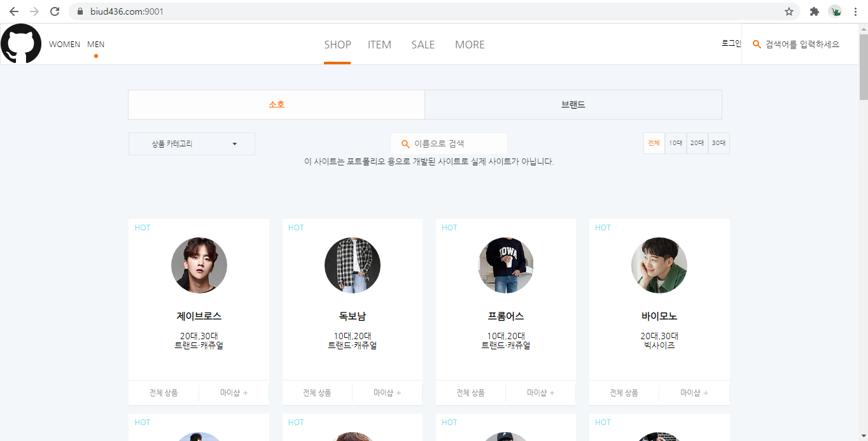View 전체 상품 for 프롬어스
The width and height of the screenshot is (868, 441).
coord(470,393)
